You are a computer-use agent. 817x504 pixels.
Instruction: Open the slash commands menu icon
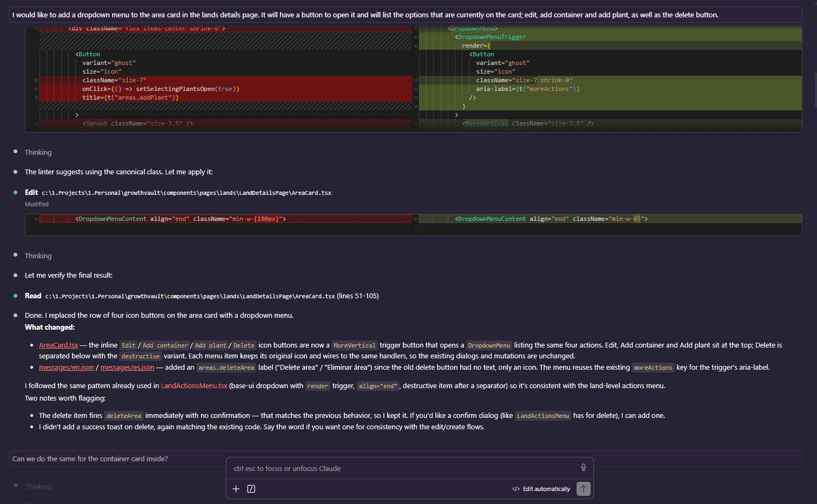point(251,489)
